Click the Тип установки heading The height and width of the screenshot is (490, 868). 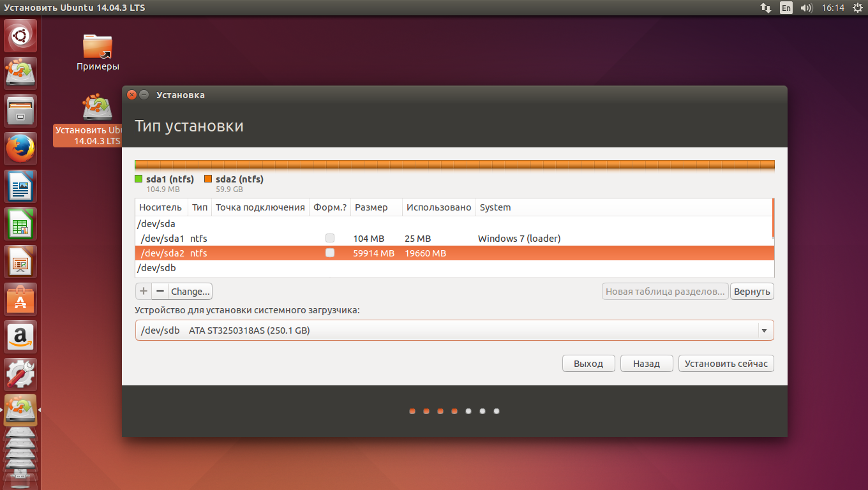pyautogui.click(x=189, y=126)
